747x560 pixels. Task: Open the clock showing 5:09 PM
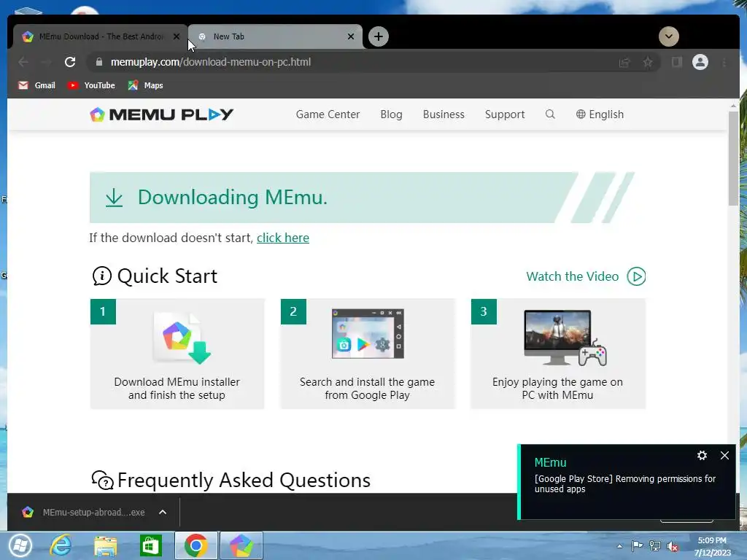[712, 546]
